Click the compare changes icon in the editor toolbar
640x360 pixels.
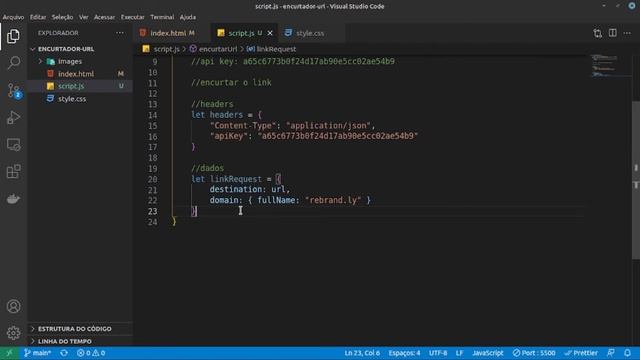pos(598,33)
